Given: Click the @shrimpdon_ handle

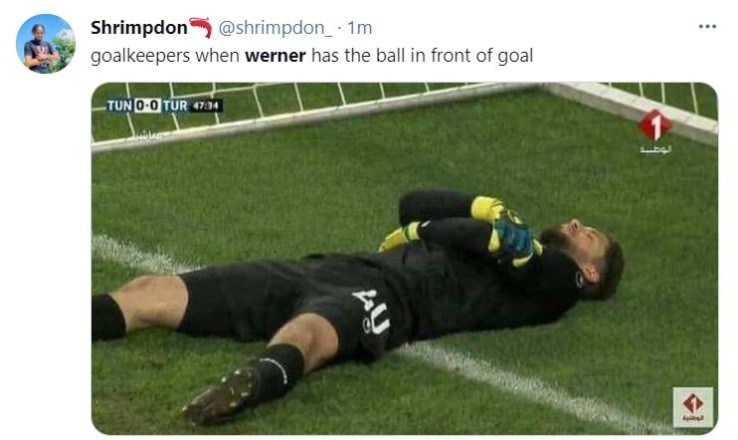Looking at the screenshot, I should click(x=275, y=28).
